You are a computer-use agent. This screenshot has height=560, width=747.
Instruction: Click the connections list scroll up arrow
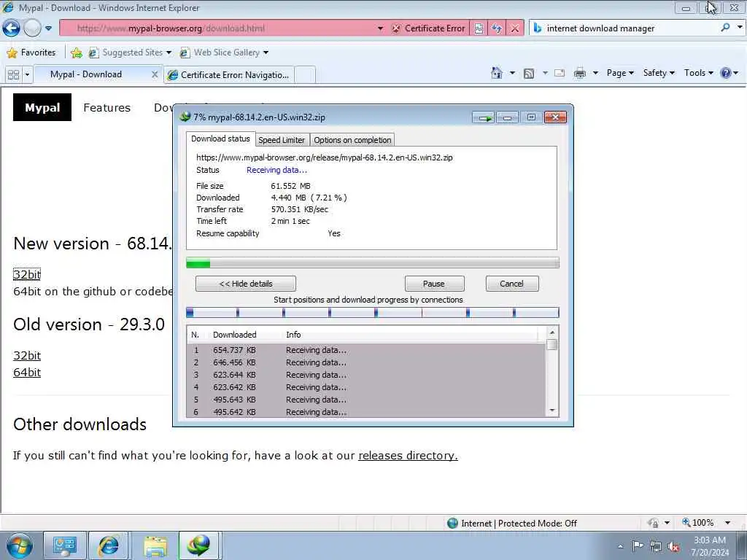click(x=552, y=332)
